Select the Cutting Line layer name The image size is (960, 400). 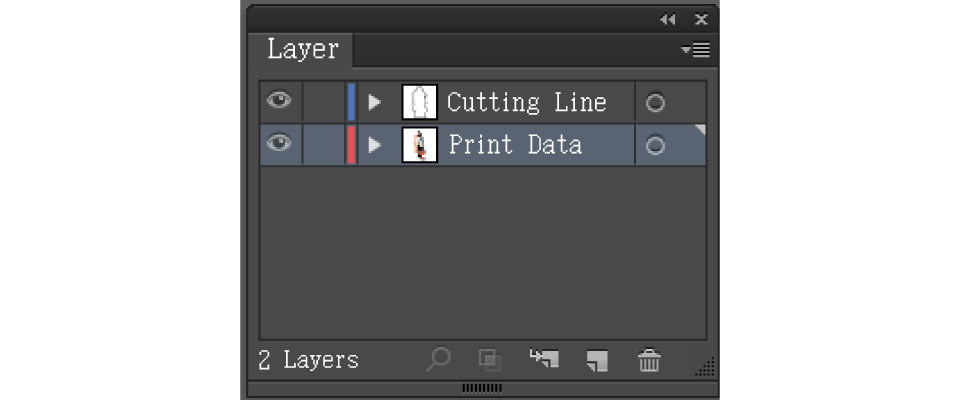click(526, 102)
